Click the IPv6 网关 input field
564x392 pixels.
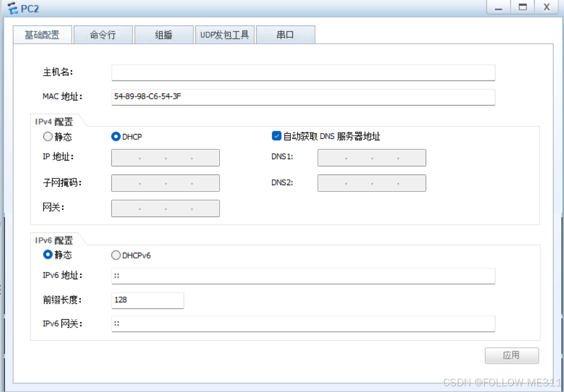pyautogui.click(x=303, y=324)
